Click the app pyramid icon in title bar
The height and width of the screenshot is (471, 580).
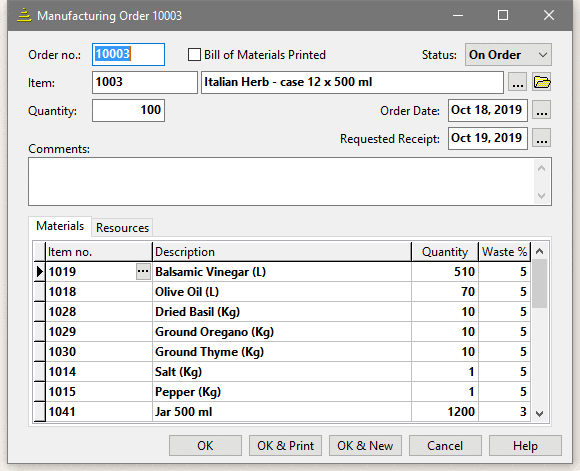[24, 16]
